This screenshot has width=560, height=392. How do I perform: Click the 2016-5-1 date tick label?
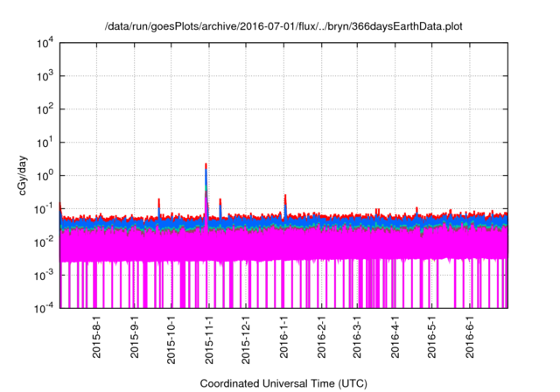[x=431, y=337]
